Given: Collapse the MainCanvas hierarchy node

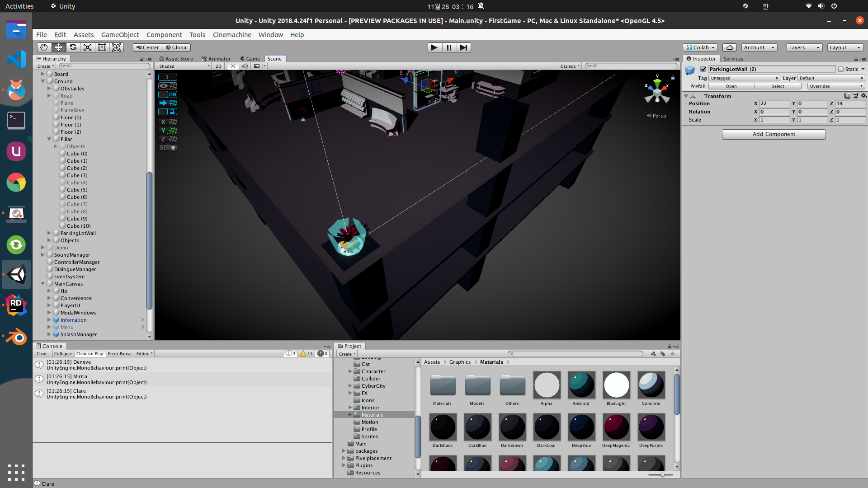Looking at the screenshot, I should click(43, 284).
